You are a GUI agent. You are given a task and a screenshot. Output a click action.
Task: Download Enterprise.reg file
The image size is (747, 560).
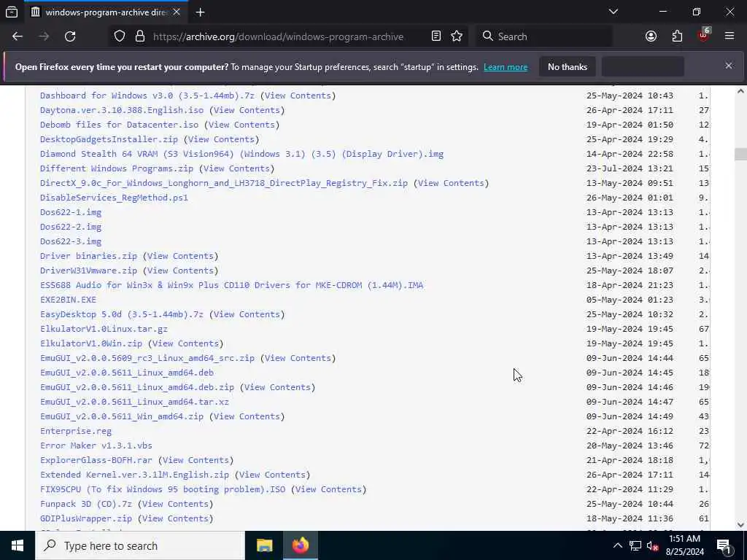(x=76, y=431)
